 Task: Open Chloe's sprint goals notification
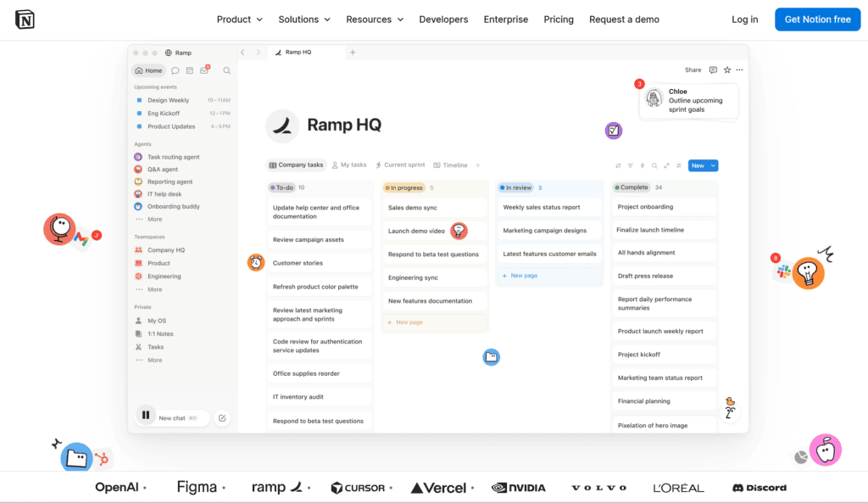click(688, 100)
